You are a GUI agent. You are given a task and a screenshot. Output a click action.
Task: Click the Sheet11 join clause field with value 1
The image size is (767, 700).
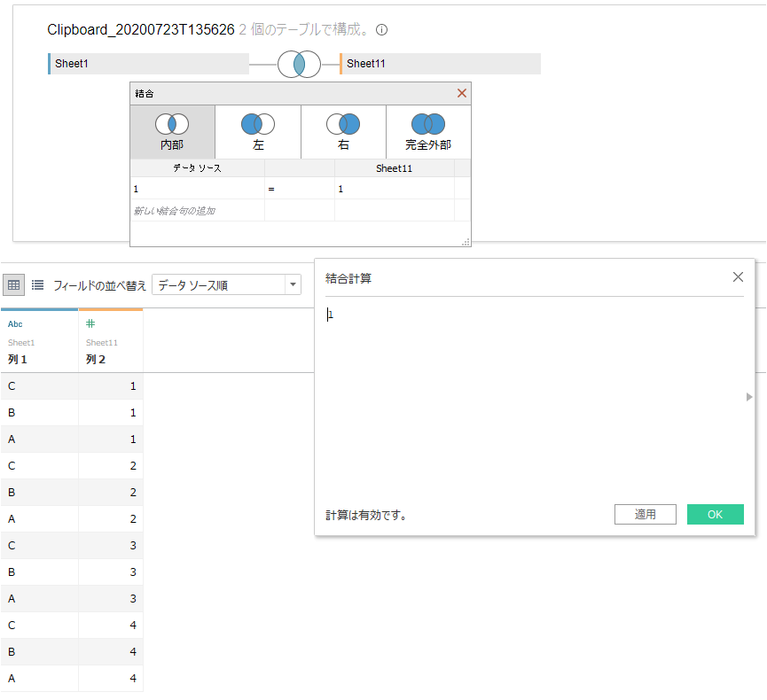395,189
